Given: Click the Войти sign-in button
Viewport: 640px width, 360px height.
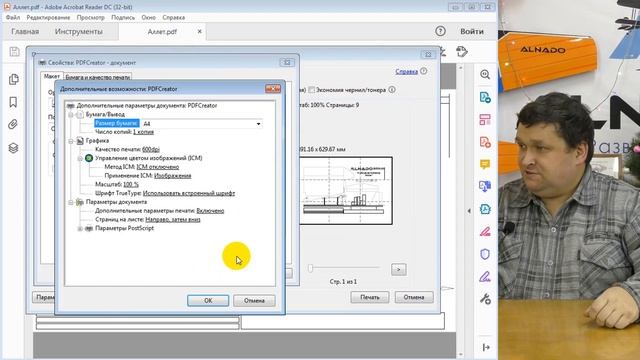Looking at the screenshot, I should point(472,31).
